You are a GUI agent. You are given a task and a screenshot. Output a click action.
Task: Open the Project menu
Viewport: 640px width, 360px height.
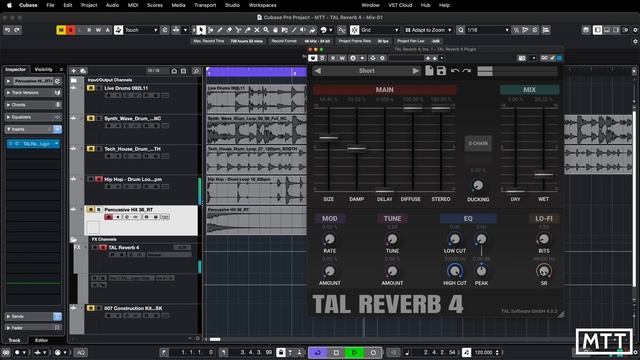click(x=89, y=5)
